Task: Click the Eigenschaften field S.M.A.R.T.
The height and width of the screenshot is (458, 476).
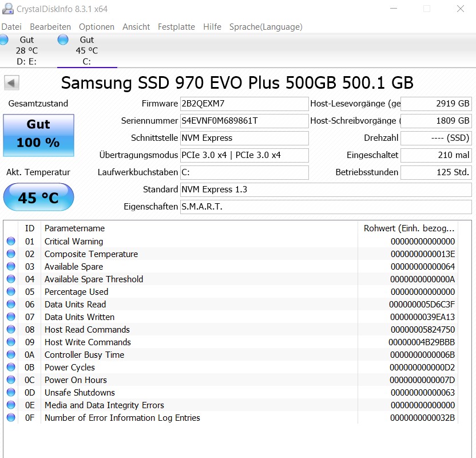Action: click(326, 207)
